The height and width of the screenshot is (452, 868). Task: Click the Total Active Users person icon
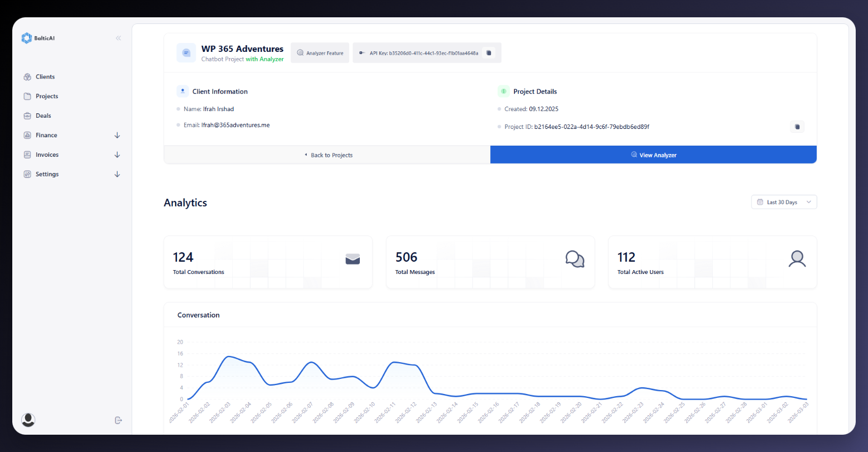tap(797, 259)
